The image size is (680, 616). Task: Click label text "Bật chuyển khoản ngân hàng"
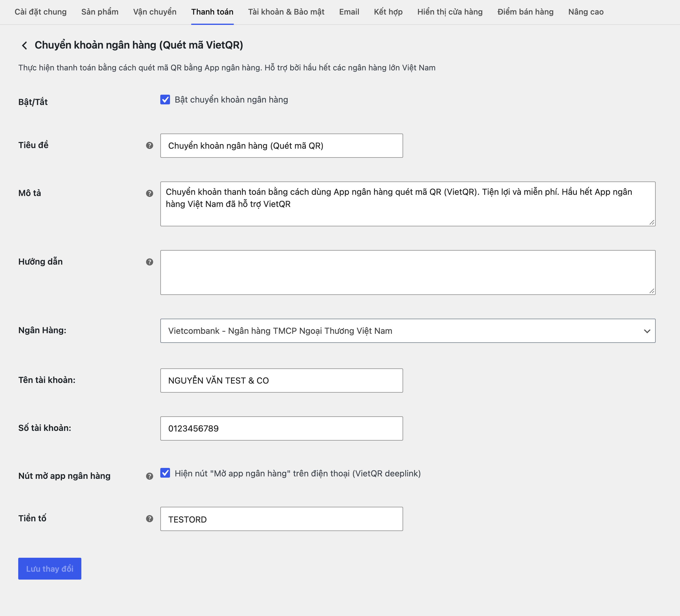point(231,100)
